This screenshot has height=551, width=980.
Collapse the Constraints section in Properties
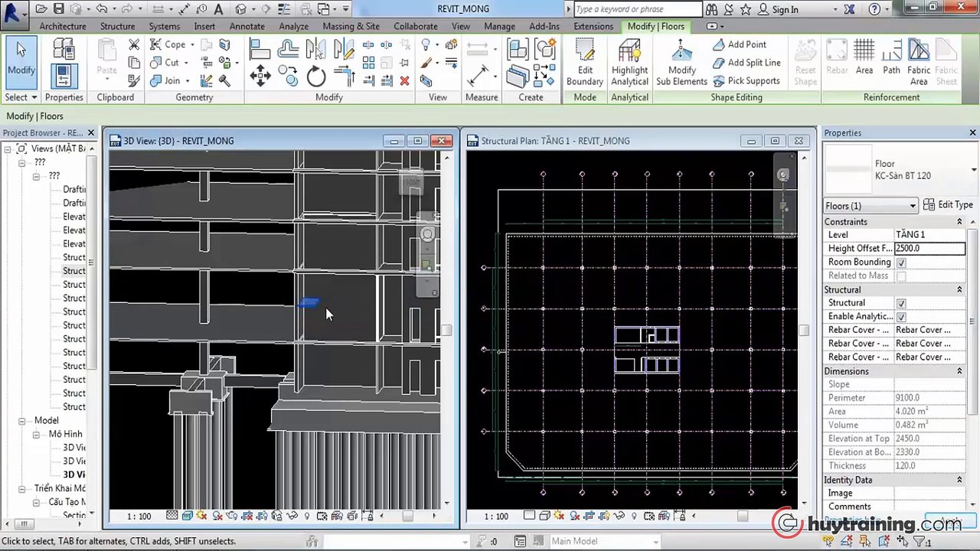(x=959, y=222)
